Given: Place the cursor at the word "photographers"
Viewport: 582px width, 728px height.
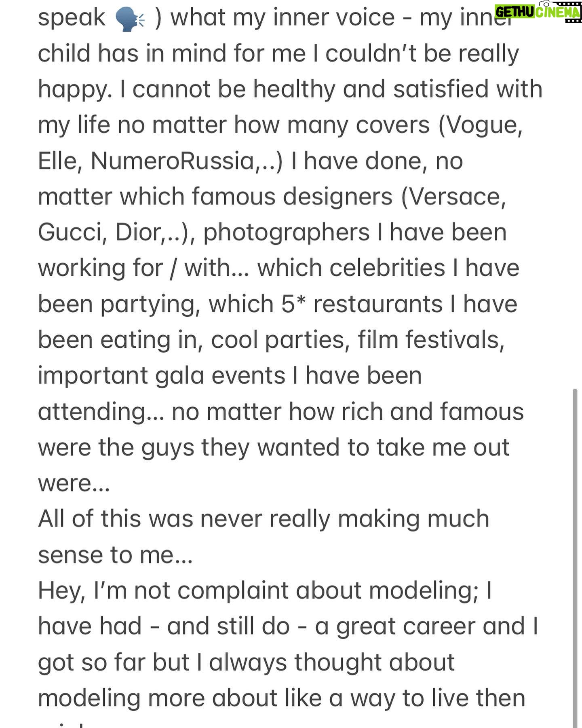Looking at the screenshot, I should tap(286, 233).
